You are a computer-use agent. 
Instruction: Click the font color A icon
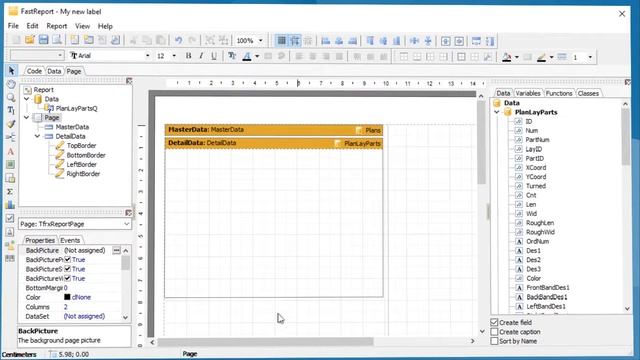coord(247,56)
